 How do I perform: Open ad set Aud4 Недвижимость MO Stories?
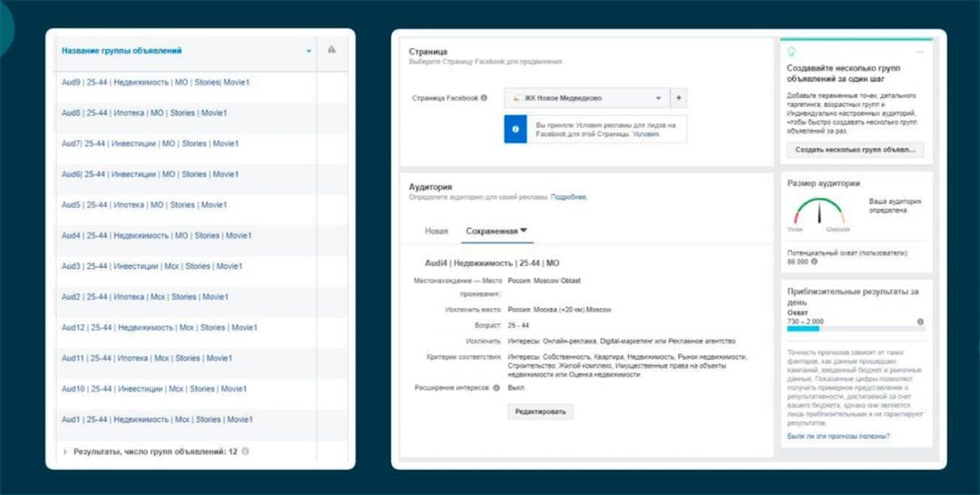[x=156, y=235]
